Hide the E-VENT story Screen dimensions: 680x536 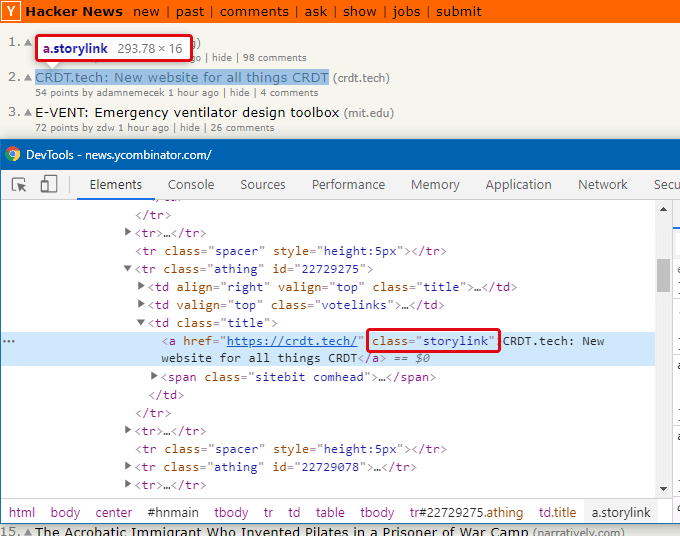190,128
